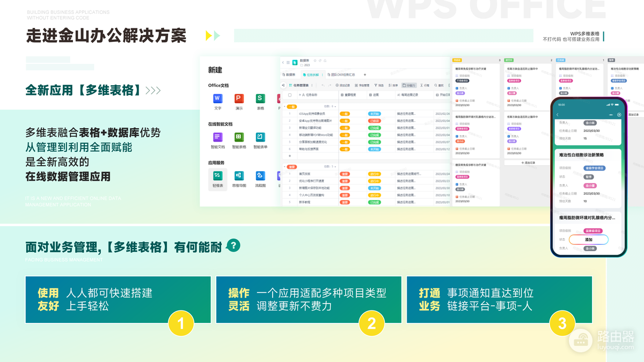The image size is (644, 362).
Task: Tap the phone screen back arrow
Action: (558, 115)
